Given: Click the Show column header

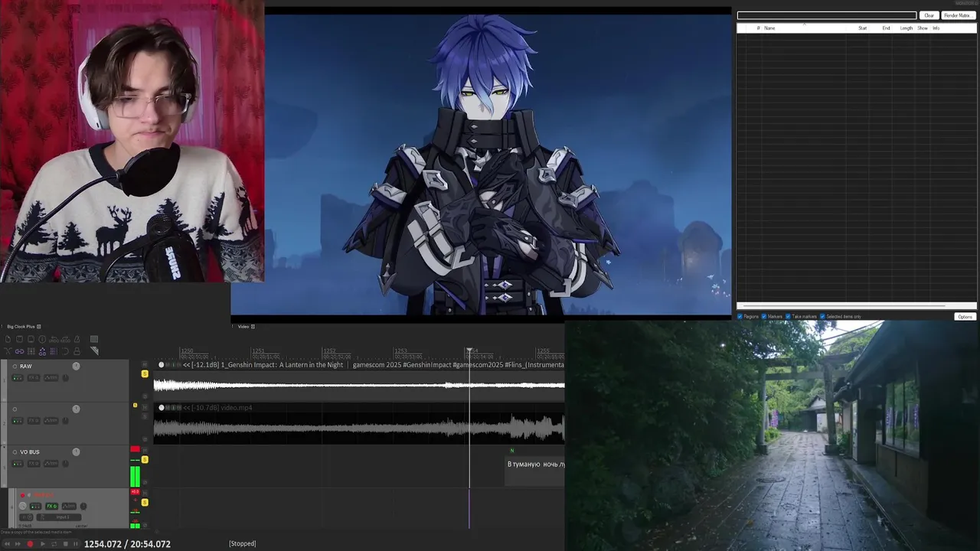Looking at the screenshot, I should [923, 28].
